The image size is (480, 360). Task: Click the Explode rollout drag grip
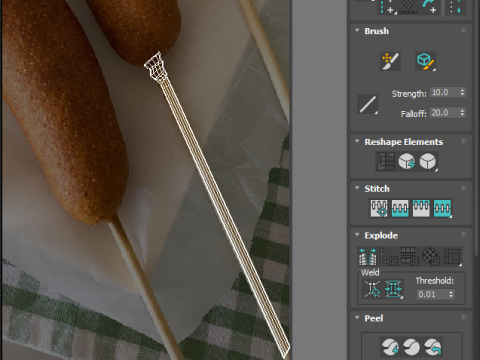pyautogui.click(x=464, y=235)
